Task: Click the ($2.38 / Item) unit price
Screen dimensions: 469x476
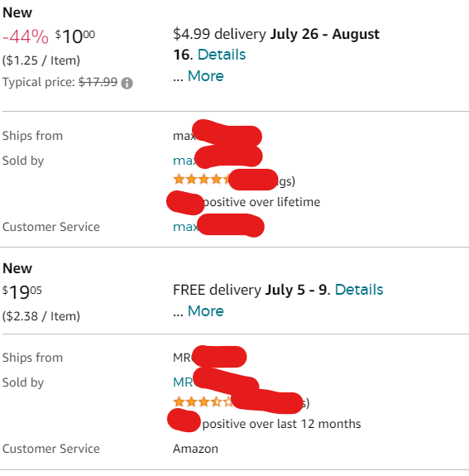Action: pyautogui.click(x=41, y=316)
